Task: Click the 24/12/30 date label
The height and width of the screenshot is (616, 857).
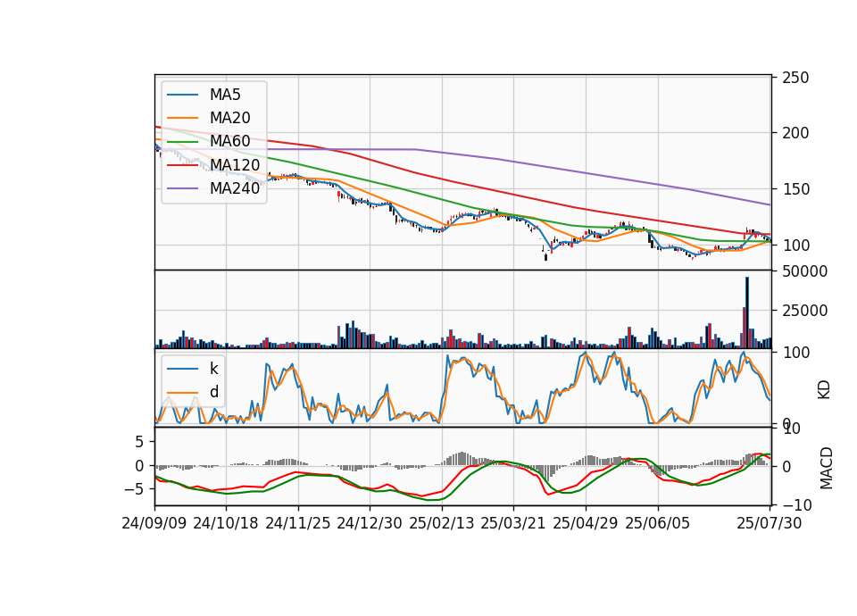Action: click(370, 524)
